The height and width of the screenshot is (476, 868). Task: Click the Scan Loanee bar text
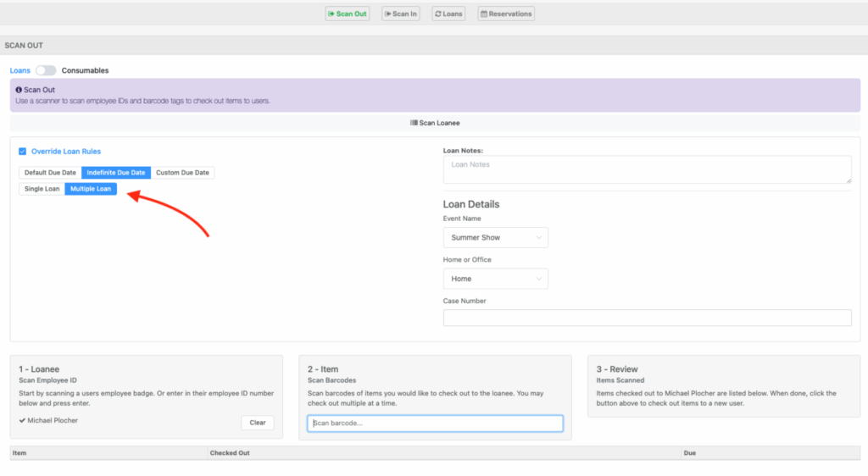(440, 123)
